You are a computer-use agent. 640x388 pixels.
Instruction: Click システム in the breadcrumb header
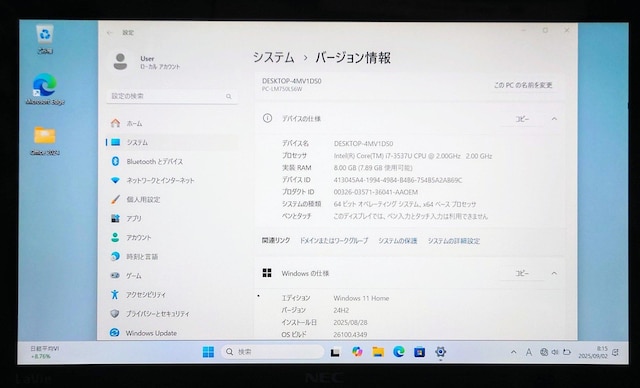click(x=273, y=58)
